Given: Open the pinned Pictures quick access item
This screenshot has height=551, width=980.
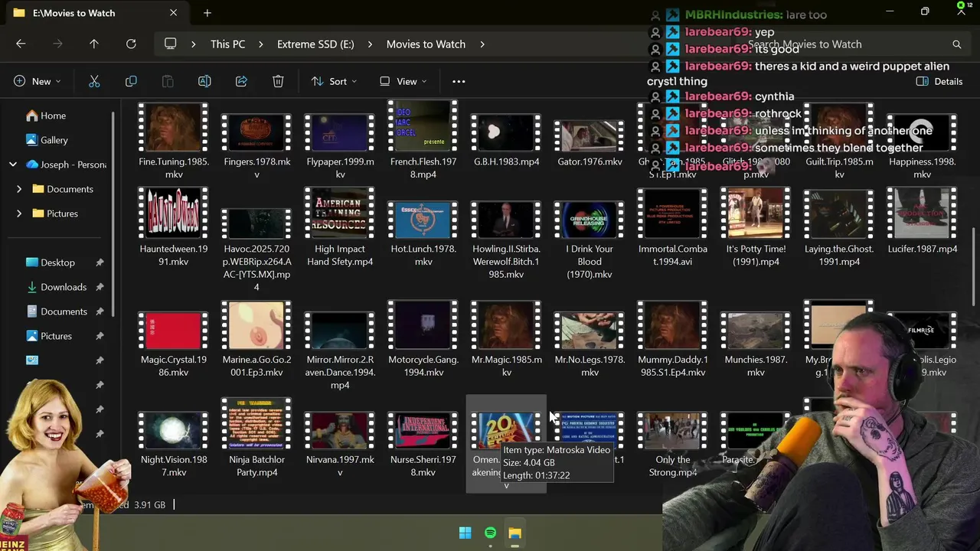Looking at the screenshot, I should pos(49,336).
